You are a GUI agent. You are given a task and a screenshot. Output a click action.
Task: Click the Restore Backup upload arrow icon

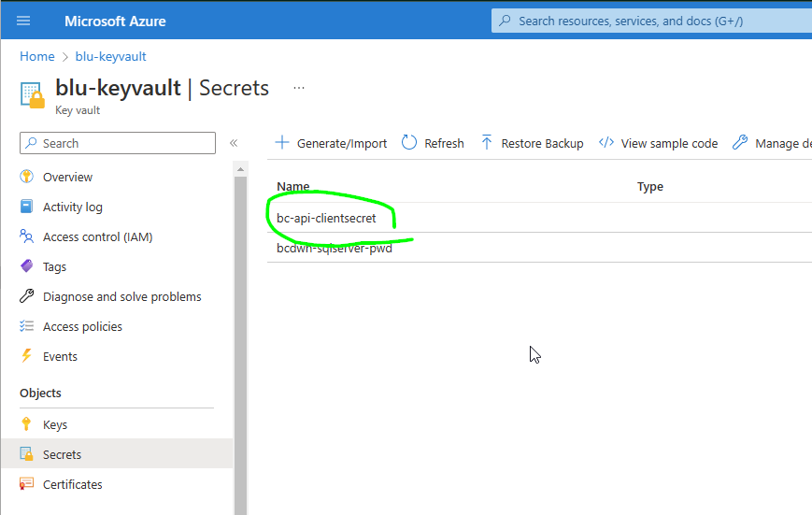pyautogui.click(x=486, y=142)
